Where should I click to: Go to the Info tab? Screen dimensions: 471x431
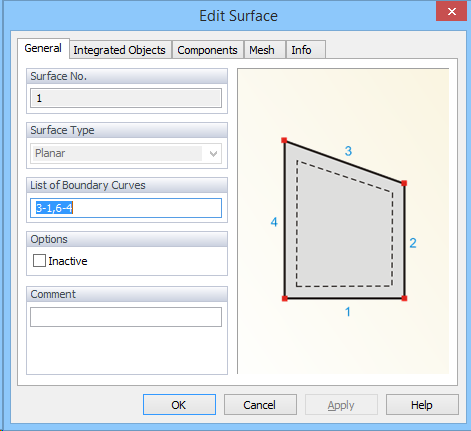coord(301,50)
